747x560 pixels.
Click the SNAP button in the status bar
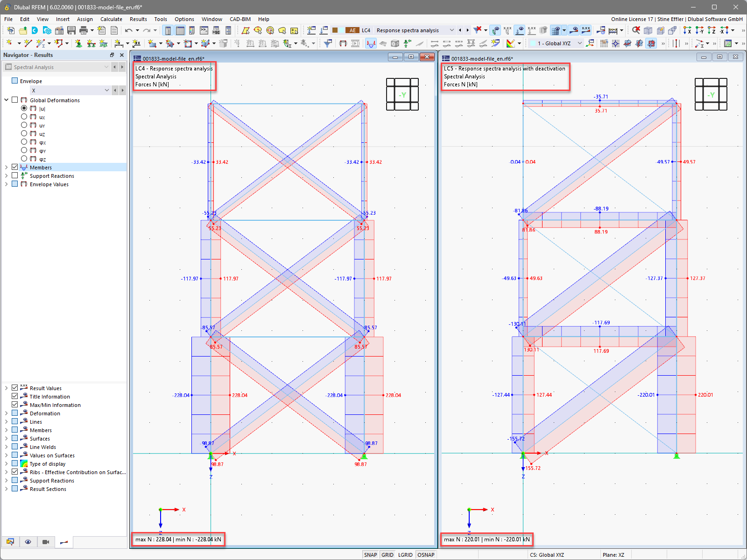[x=371, y=554]
